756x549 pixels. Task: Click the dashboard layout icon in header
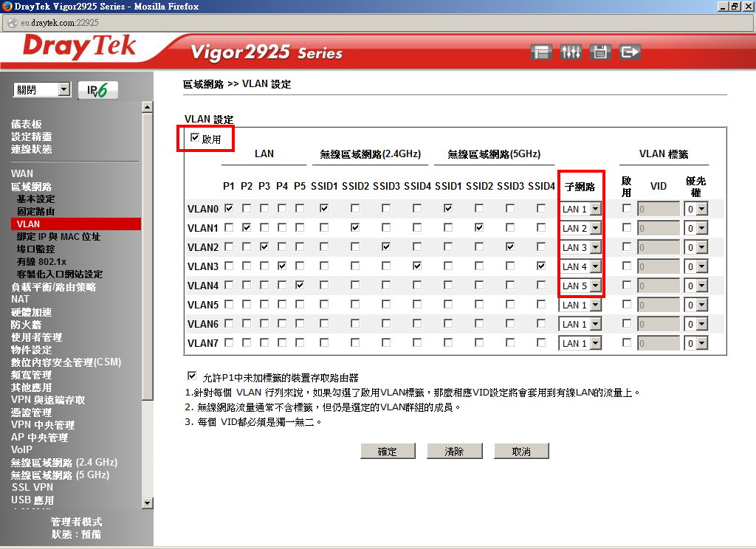point(542,52)
